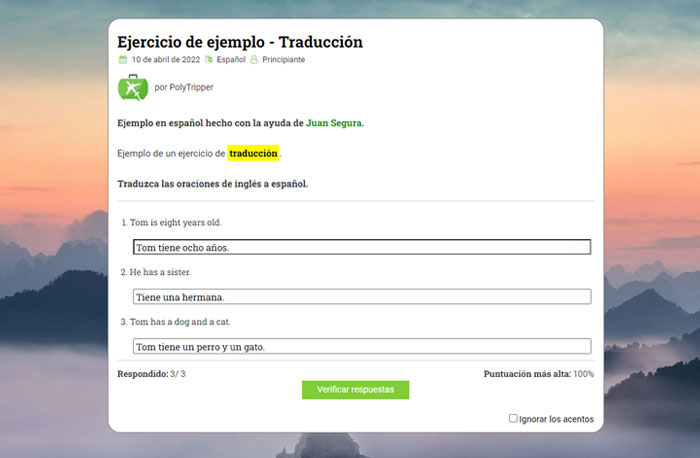Click the 'Puntuación más alta: 100%' text
Image resolution: width=700 pixels, height=458 pixels.
coord(538,374)
